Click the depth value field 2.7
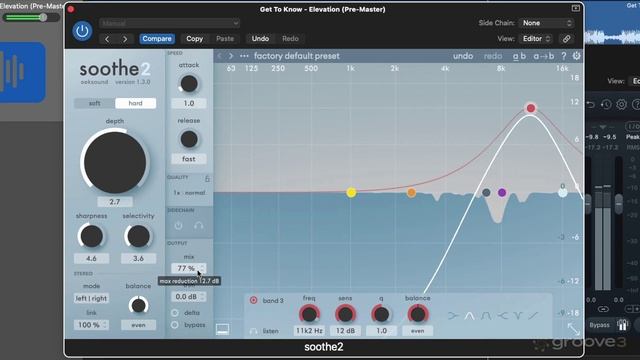Viewport: 640px width, 360px height. [x=115, y=202]
